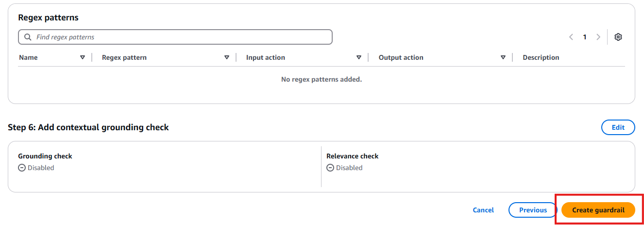Click the Input action column header label
The width and height of the screenshot is (644, 225).
pos(266,57)
